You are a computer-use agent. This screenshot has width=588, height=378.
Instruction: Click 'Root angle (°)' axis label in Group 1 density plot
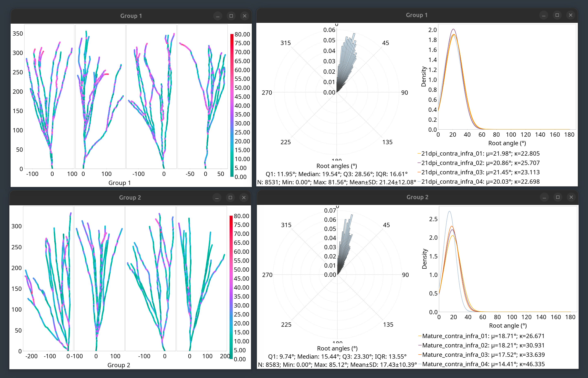pos(507,143)
